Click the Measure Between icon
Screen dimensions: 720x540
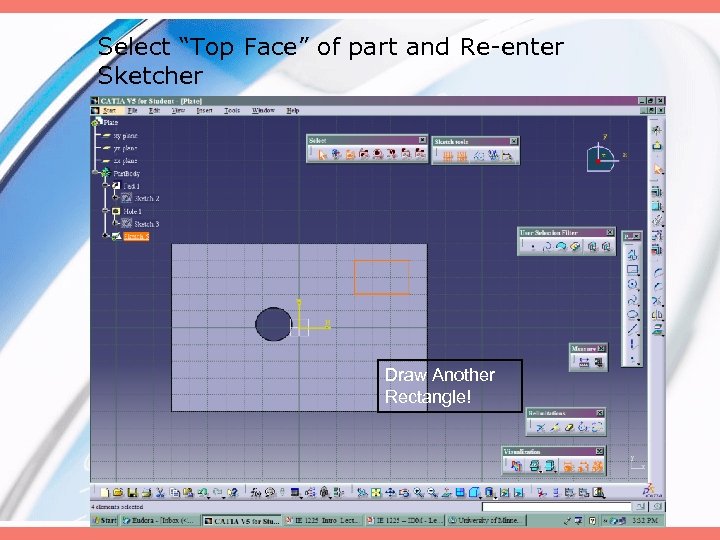pyautogui.click(x=584, y=362)
